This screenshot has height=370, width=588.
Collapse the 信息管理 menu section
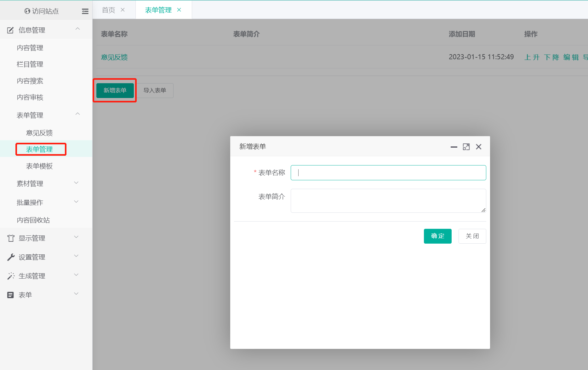[x=77, y=29]
